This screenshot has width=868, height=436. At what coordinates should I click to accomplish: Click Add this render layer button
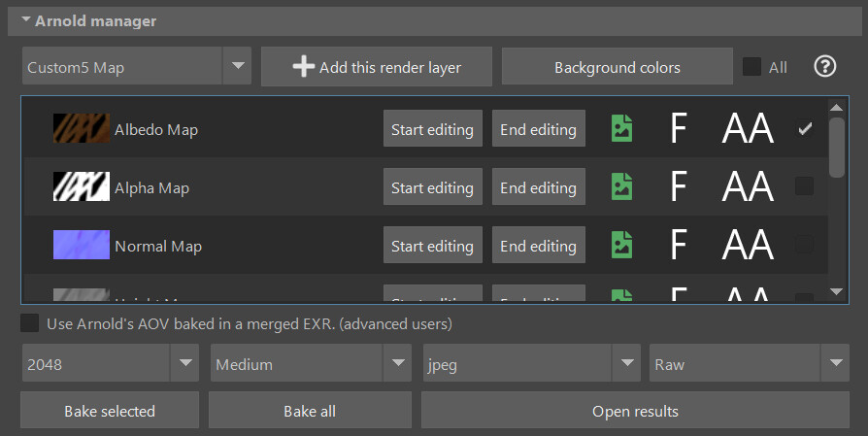click(377, 66)
